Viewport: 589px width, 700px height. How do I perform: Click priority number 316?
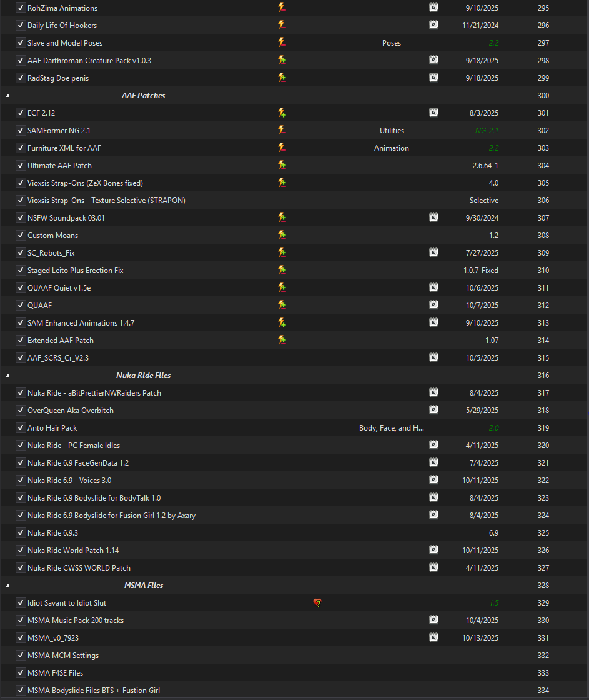(543, 376)
